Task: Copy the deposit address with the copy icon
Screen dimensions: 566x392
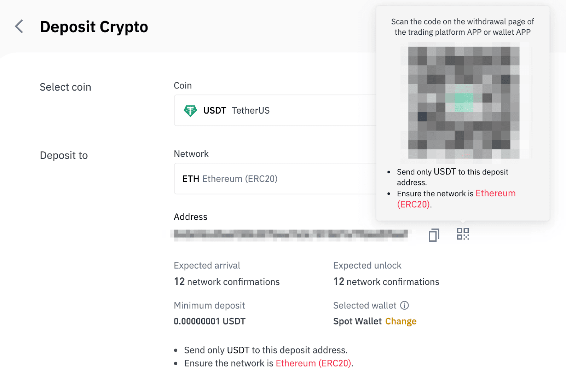Action: 434,235
